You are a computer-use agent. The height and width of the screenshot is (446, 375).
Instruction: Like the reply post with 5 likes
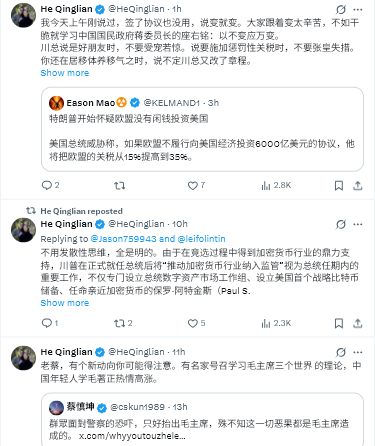click(x=196, y=323)
